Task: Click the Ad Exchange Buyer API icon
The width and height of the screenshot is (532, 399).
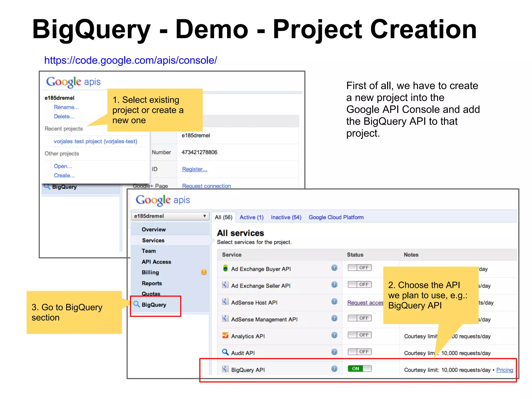Action: coord(225,268)
